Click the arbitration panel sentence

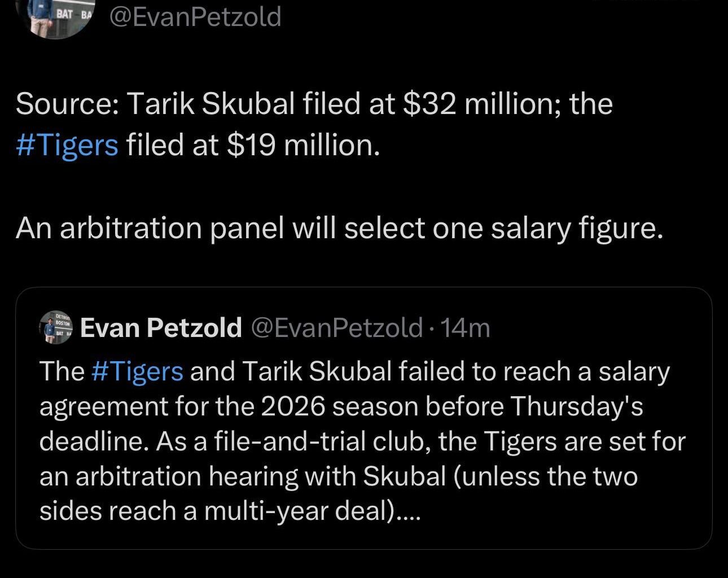(339, 228)
